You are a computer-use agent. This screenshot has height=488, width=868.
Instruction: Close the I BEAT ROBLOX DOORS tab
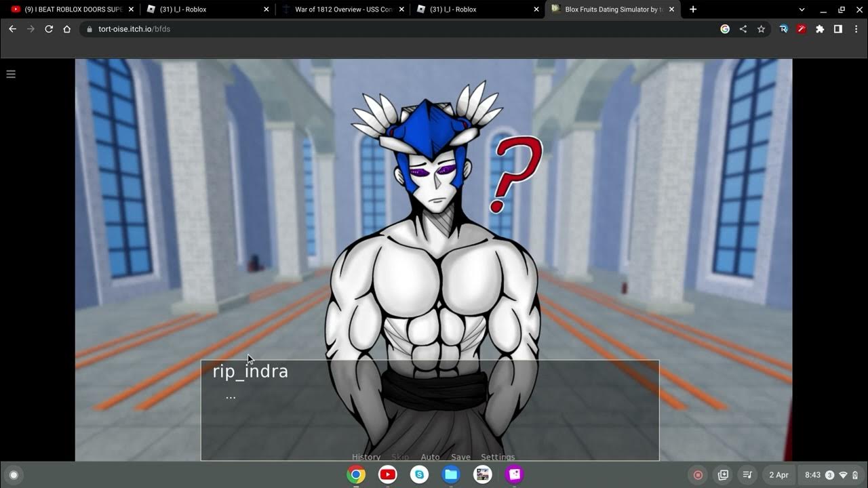[x=132, y=9]
